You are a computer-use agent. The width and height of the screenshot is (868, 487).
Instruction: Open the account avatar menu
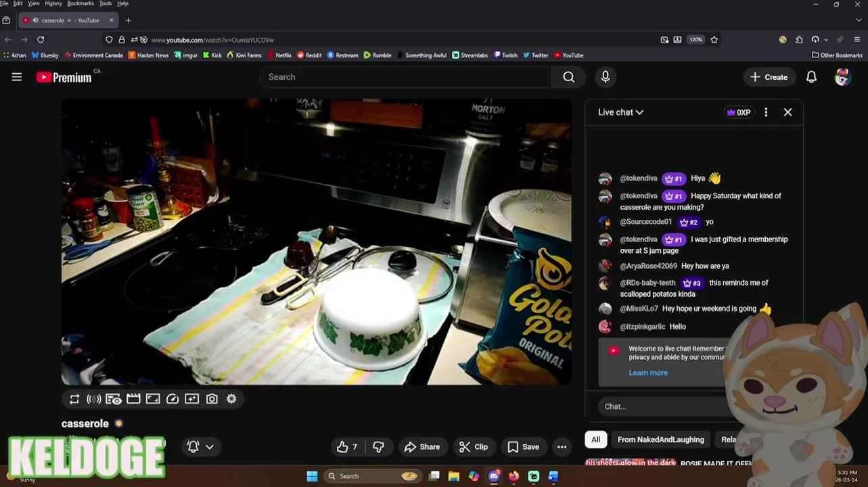(x=842, y=77)
